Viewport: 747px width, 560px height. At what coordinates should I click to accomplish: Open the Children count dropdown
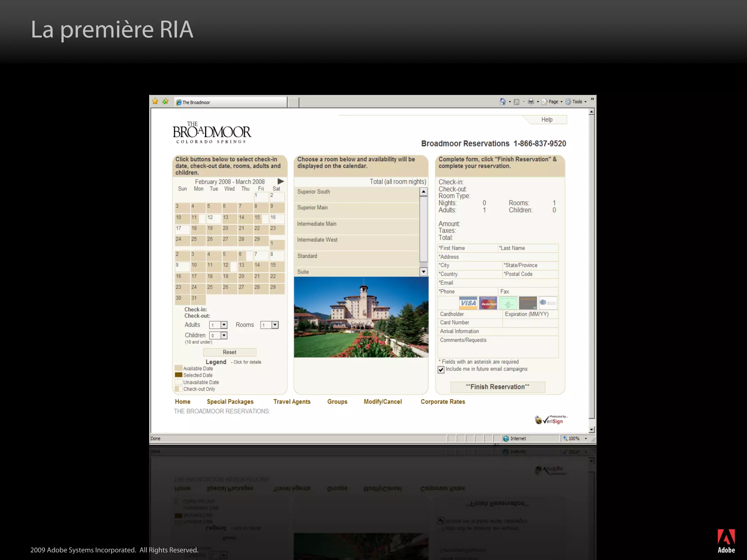224,335
